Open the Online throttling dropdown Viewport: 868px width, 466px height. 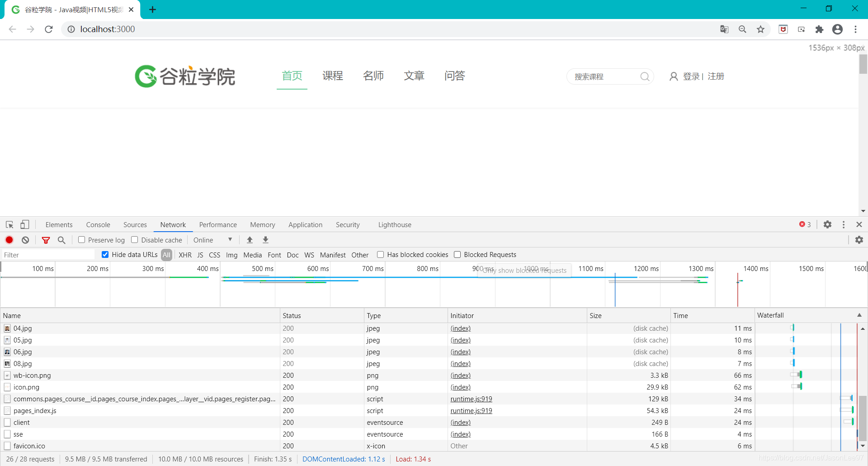click(212, 240)
